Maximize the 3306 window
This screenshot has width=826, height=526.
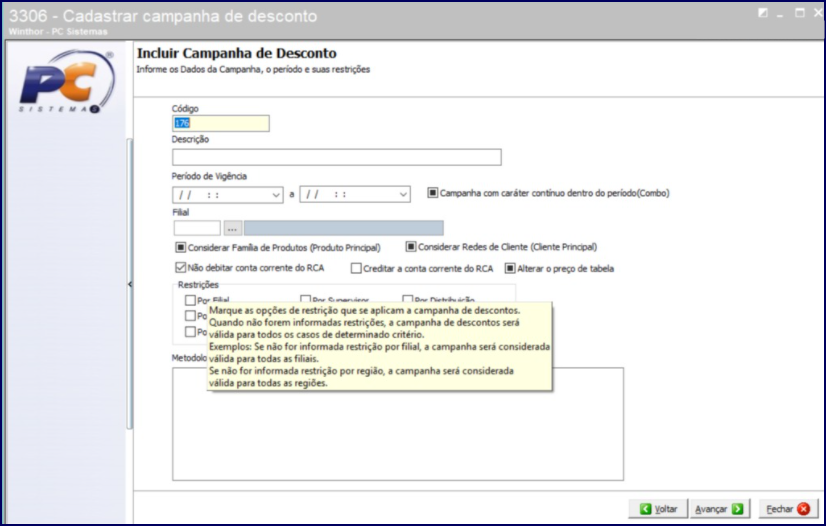coord(800,13)
